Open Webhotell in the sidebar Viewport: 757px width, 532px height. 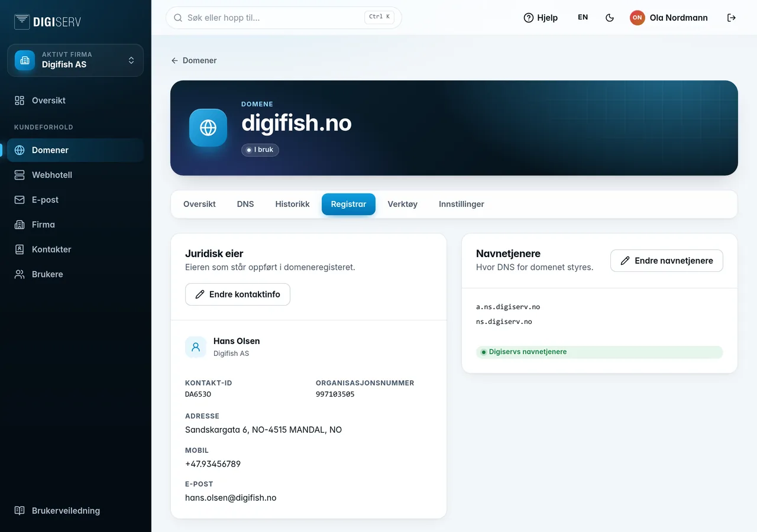[75, 175]
